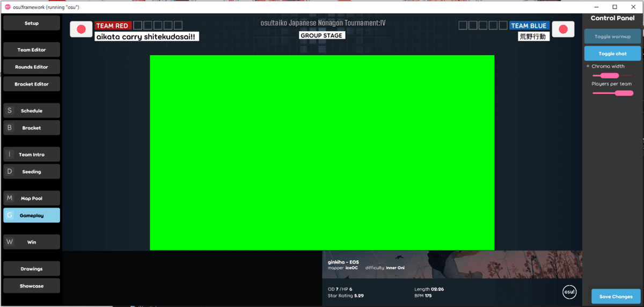The width and height of the screenshot is (644, 307).
Task: Switch to the Map Pool screen
Action: (32, 198)
